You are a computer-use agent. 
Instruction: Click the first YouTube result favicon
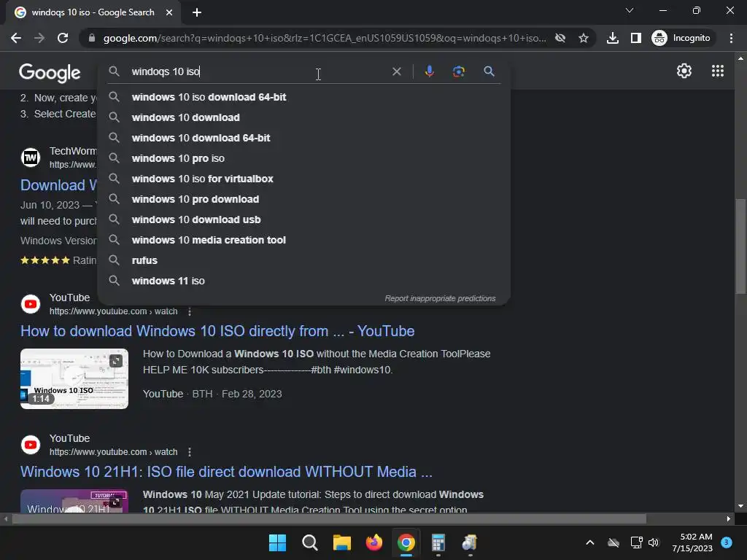[31, 304]
